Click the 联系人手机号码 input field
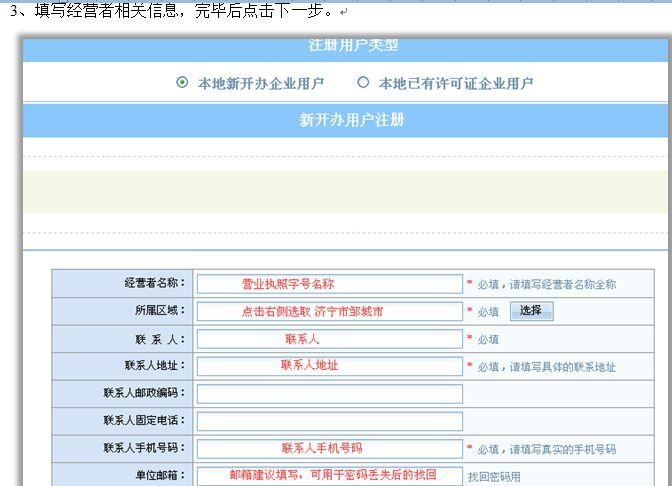672x486 pixels. (330, 449)
